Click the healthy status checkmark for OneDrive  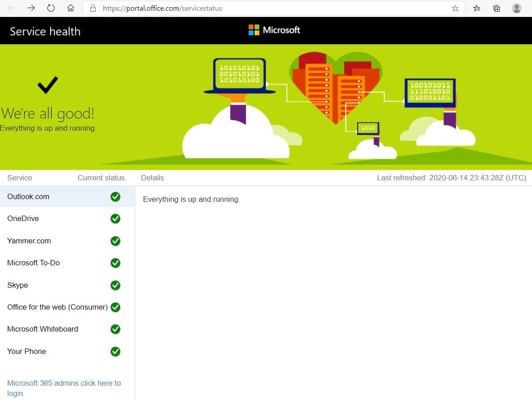tap(115, 219)
